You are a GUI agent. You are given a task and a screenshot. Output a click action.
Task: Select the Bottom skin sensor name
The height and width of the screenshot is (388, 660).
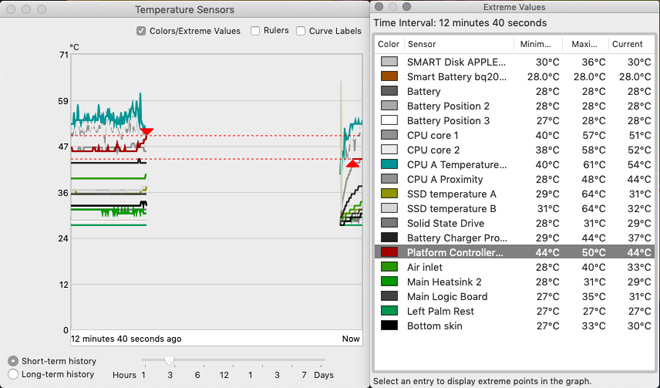pos(434,326)
